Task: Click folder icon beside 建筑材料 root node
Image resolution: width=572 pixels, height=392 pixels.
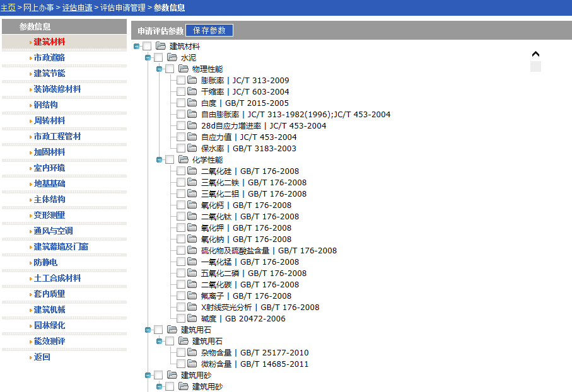Action: pyautogui.click(x=161, y=46)
